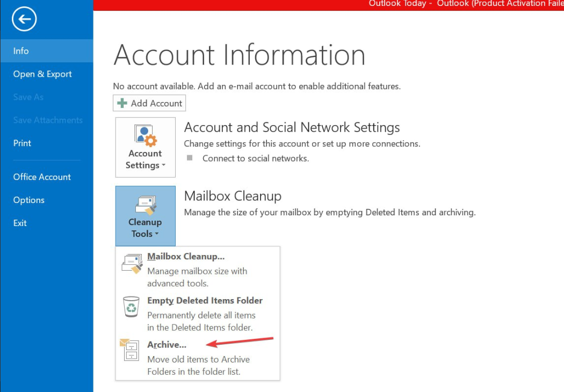The width and height of the screenshot is (564, 392).
Task: Click the 'Mailbox Cleanup' section heading
Action: pyautogui.click(x=233, y=196)
